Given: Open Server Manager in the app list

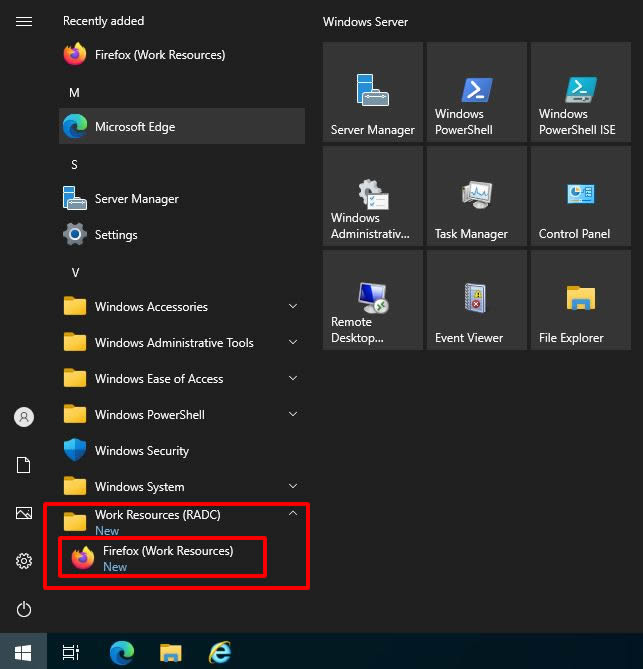Looking at the screenshot, I should click(182, 198).
